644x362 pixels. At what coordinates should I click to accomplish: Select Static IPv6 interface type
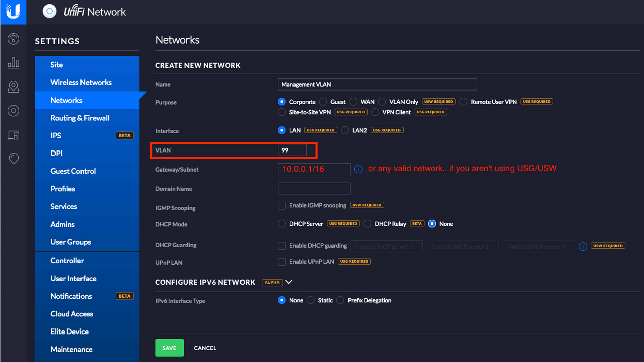click(311, 300)
